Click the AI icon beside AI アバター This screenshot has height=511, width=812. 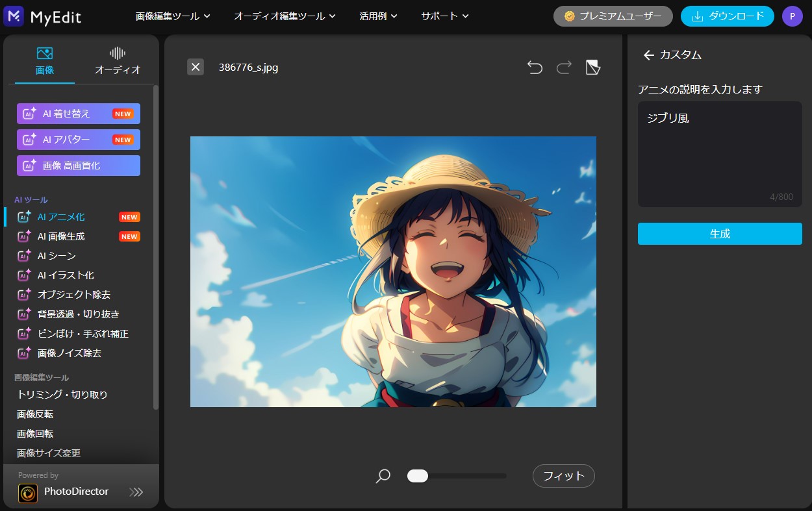tap(29, 140)
